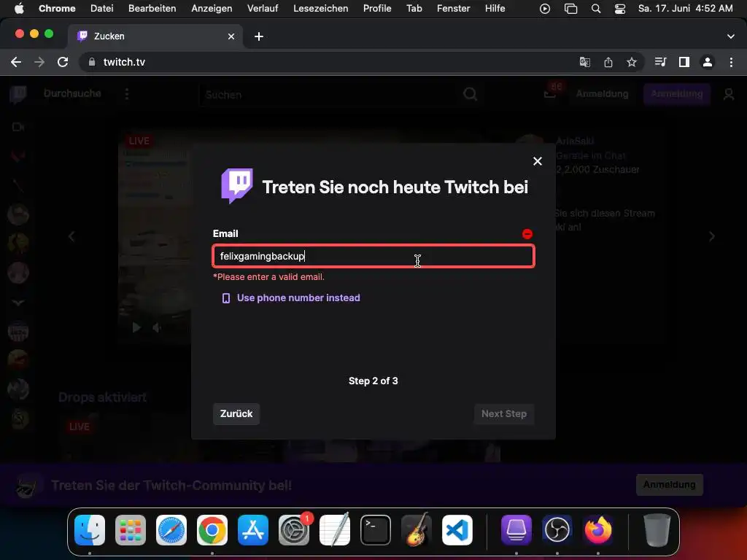The width and height of the screenshot is (747, 560).
Task: Open Finder from the Dock
Action: (90, 530)
